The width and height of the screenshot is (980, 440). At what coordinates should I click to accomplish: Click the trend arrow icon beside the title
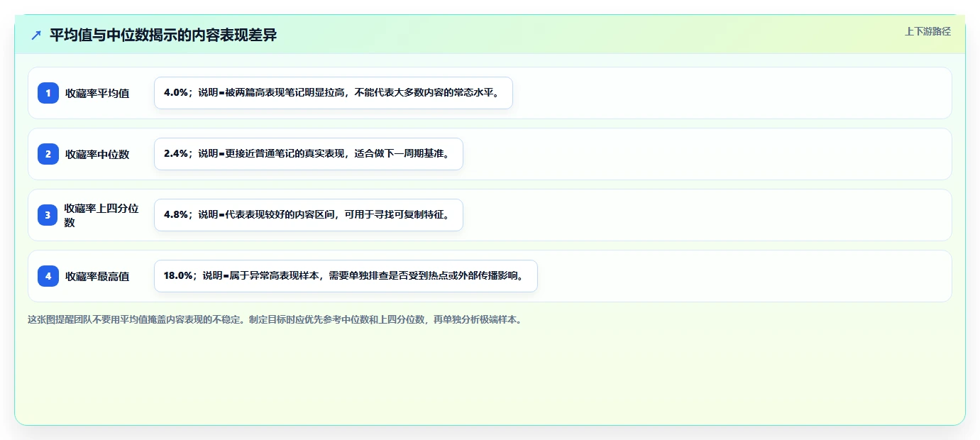(36, 35)
